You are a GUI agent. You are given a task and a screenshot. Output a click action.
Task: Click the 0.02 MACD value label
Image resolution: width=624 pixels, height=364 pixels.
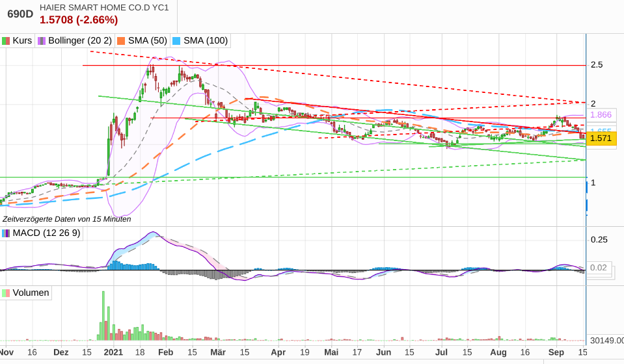(x=599, y=268)
